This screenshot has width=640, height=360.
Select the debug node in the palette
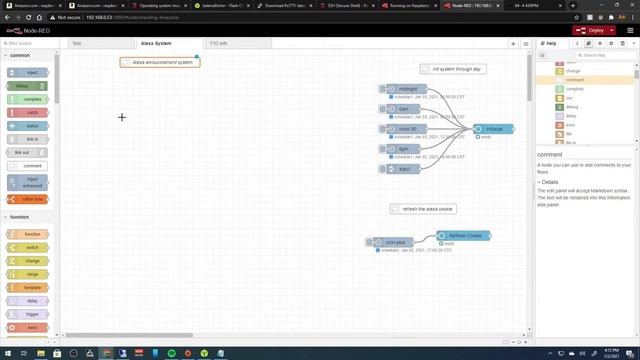pyautogui.click(x=27, y=86)
